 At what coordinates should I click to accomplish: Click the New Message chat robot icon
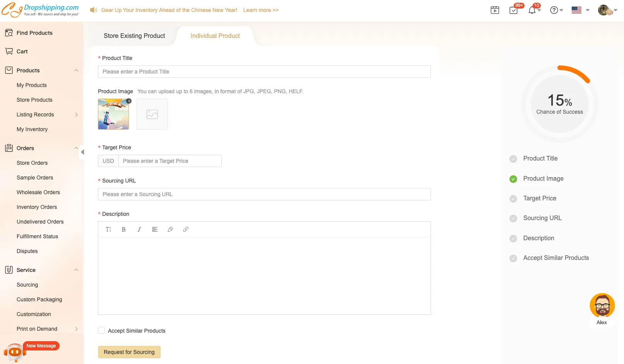[x=15, y=352]
